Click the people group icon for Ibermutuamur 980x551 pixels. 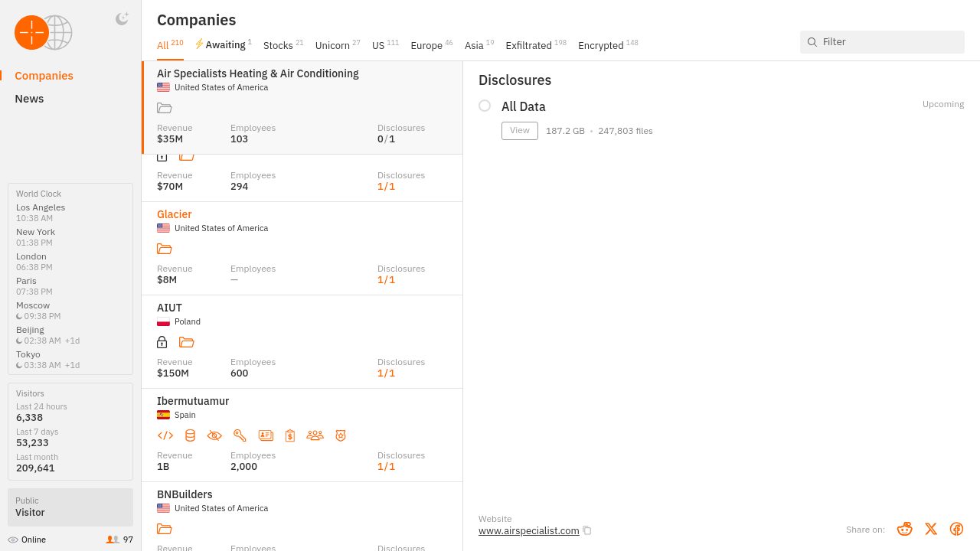[x=315, y=435]
